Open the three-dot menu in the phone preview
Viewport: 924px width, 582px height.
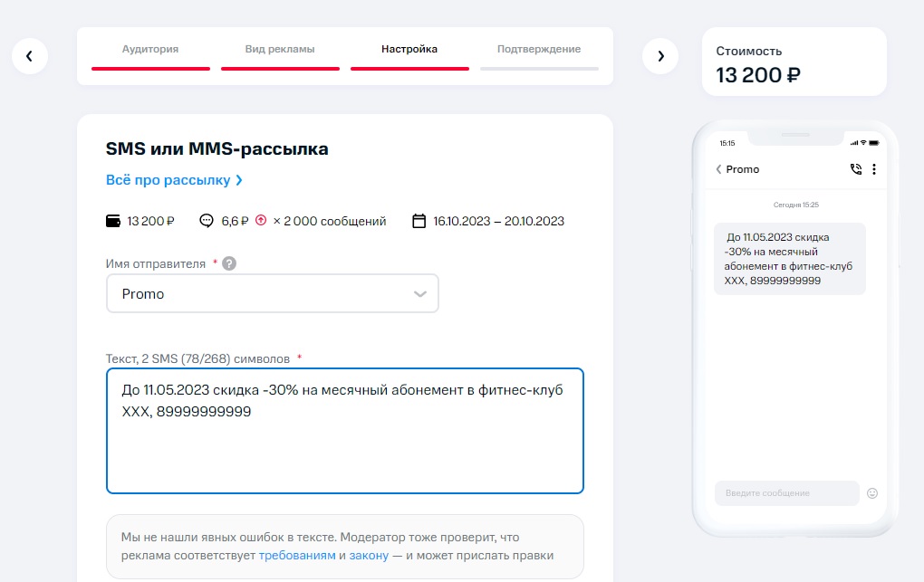pos(873,169)
